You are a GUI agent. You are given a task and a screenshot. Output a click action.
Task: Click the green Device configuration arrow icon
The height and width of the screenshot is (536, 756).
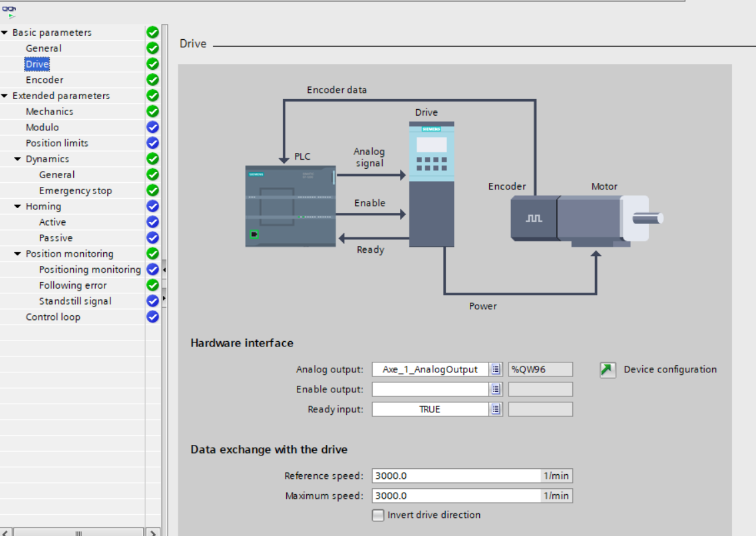608,370
